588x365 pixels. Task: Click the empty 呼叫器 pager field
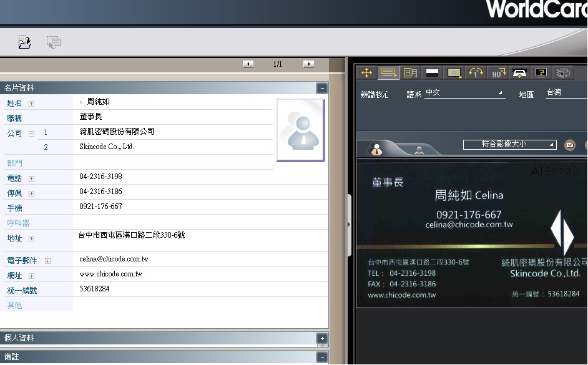pyautogui.click(x=200, y=222)
